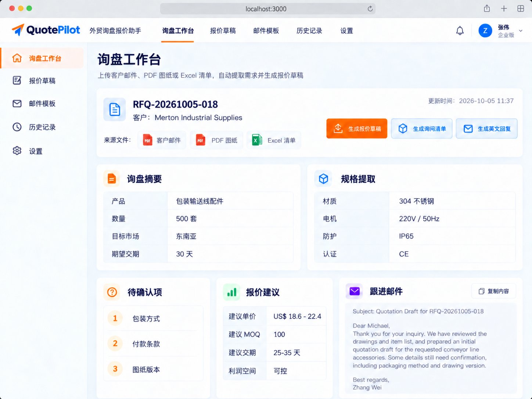Click the 规格提取 cube icon
Screen dimensions: 532x399
tap(323, 179)
